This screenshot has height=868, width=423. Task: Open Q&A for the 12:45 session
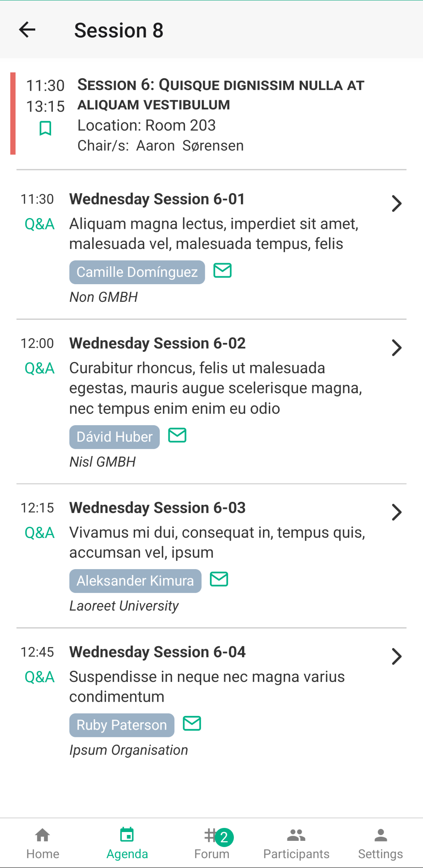click(x=40, y=677)
